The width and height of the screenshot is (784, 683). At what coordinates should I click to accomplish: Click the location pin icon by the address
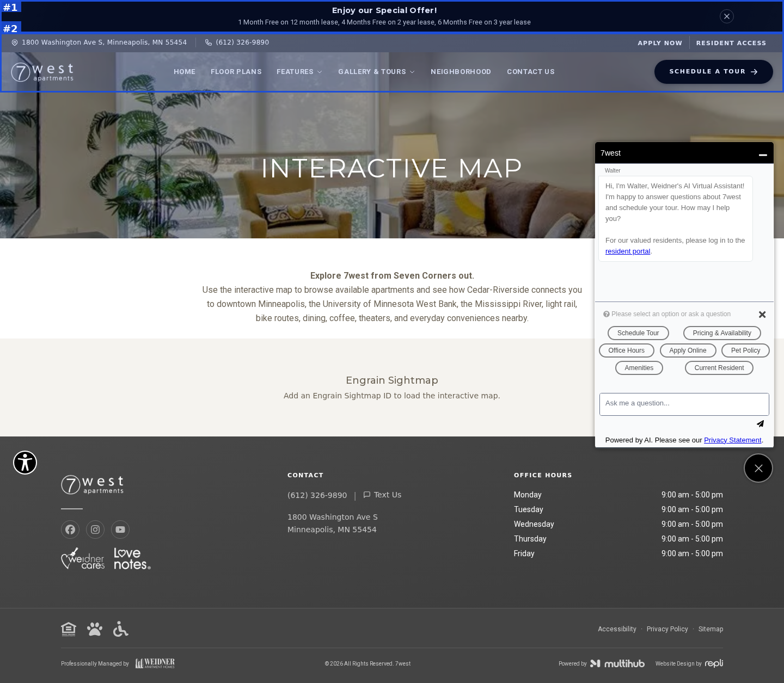tap(15, 42)
